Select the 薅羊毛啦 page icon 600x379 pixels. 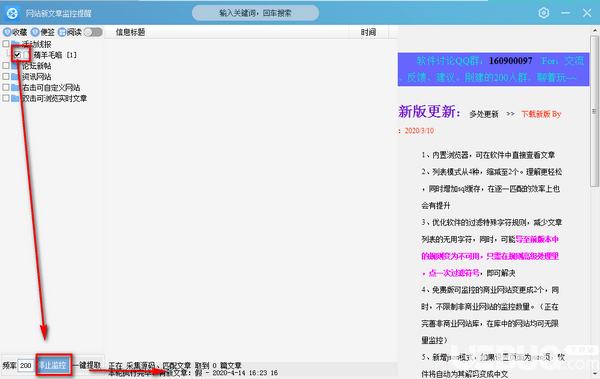[x=26, y=55]
